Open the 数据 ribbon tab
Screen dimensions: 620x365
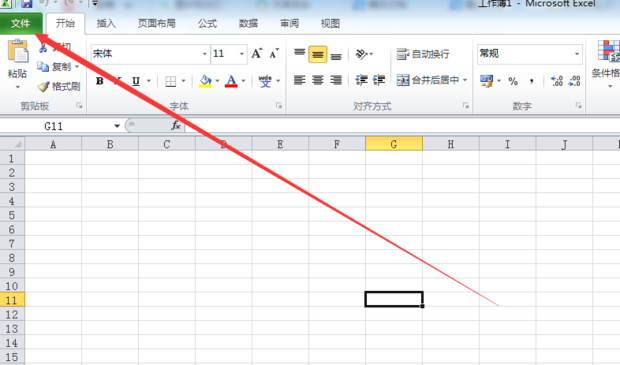pos(248,24)
